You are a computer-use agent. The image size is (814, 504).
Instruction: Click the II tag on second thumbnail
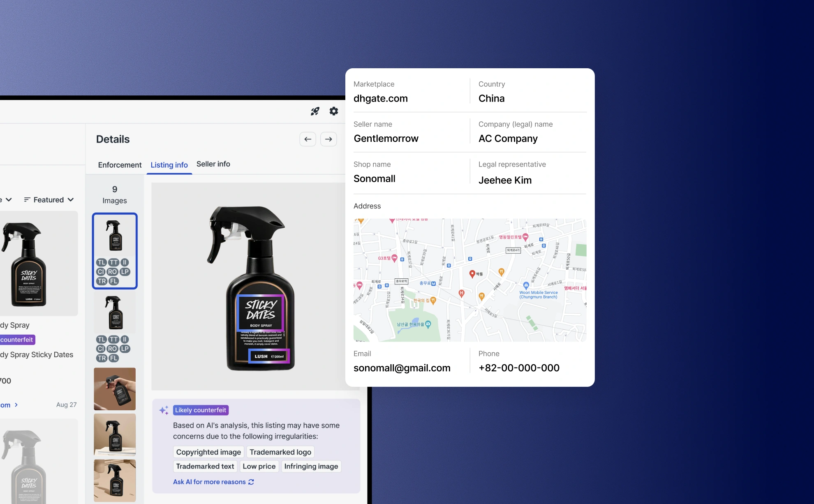[125, 339]
